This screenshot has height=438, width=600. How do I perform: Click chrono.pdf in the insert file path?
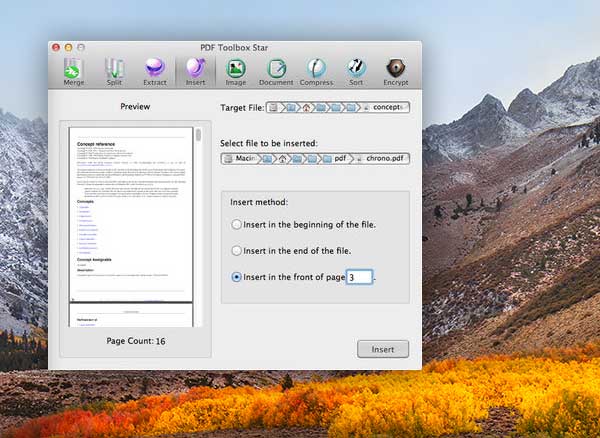coord(382,158)
